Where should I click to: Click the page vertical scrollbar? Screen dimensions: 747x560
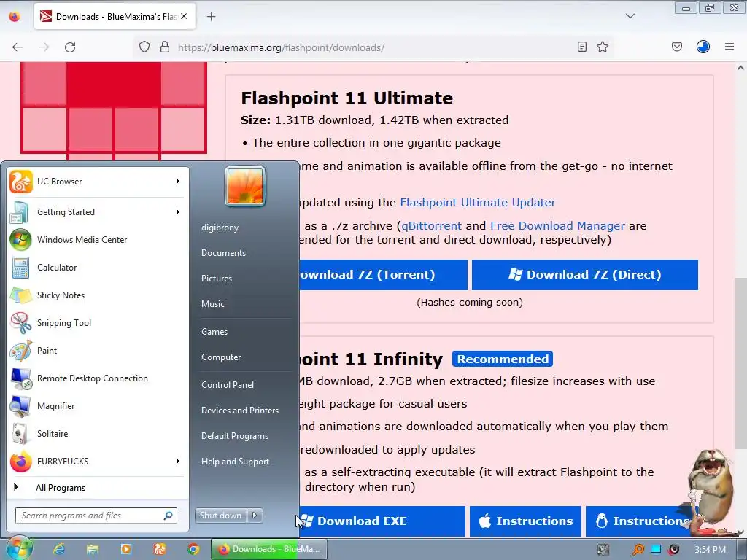pyautogui.click(x=740, y=363)
